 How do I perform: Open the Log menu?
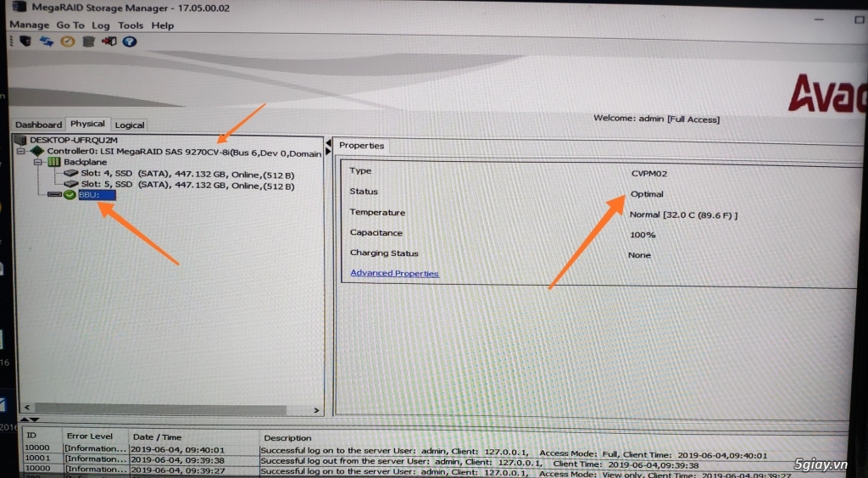tap(101, 25)
